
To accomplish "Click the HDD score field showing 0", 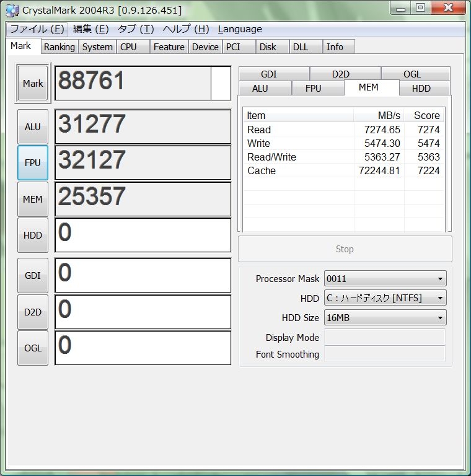I will pos(143,236).
